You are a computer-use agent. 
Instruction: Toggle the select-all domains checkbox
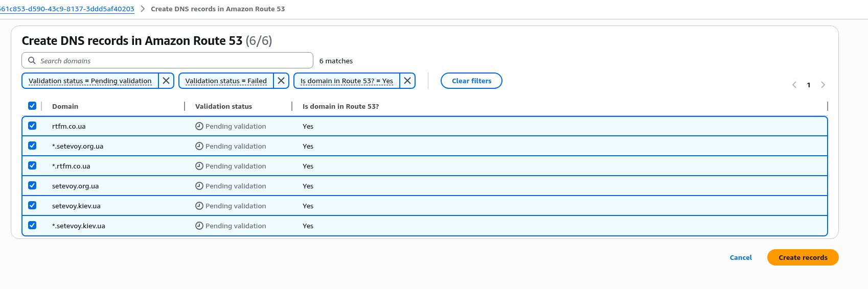32,106
